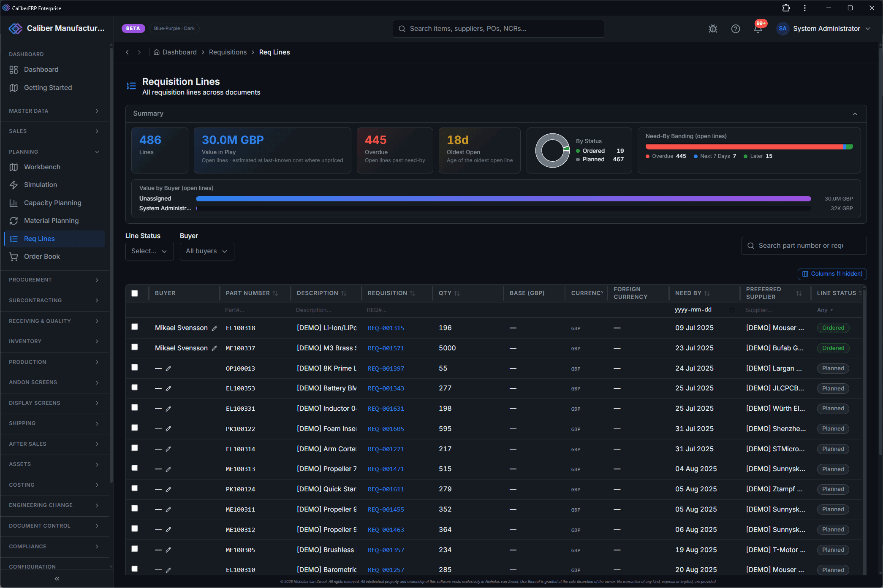Tick the checkbox for OP100013 line
The height and width of the screenshot is (588, 883).
pyautogui.click(x=135, y=367)
